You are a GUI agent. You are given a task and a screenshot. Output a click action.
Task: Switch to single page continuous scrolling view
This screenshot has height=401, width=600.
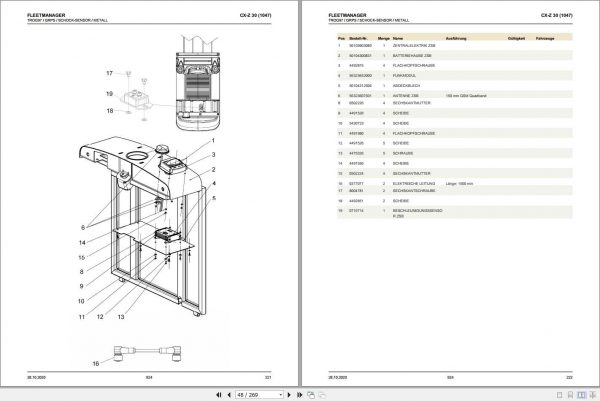click(570, 394)
